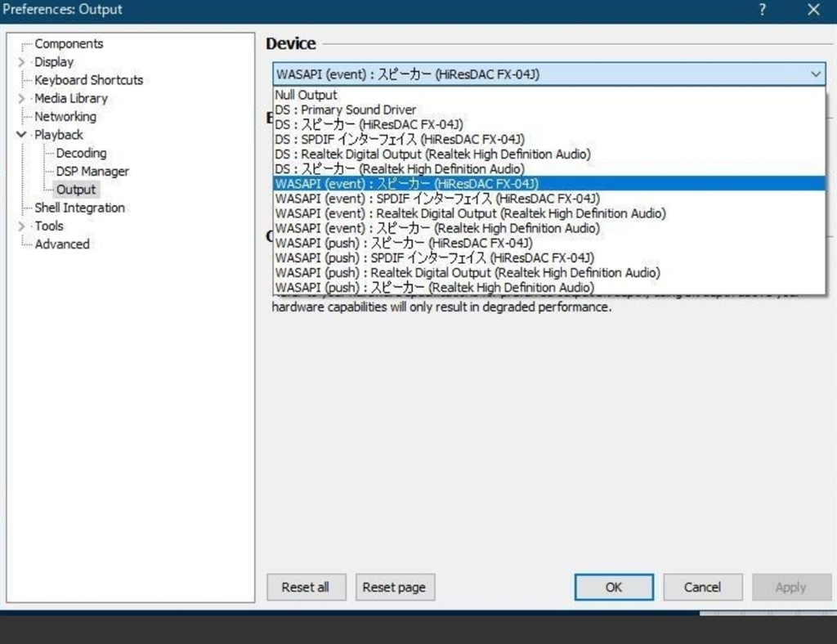Click the Cancel button

click(x=702, y=587)
